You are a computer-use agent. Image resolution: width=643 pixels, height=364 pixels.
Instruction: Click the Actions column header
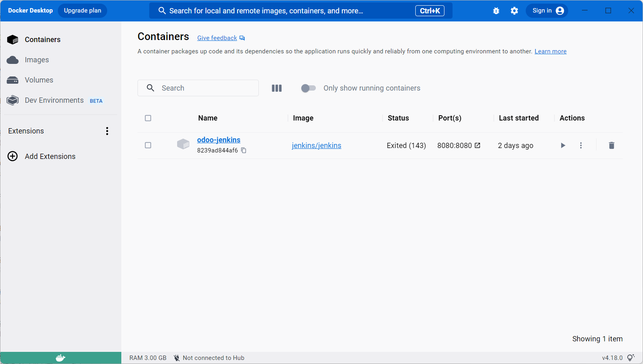pos(572,118)
